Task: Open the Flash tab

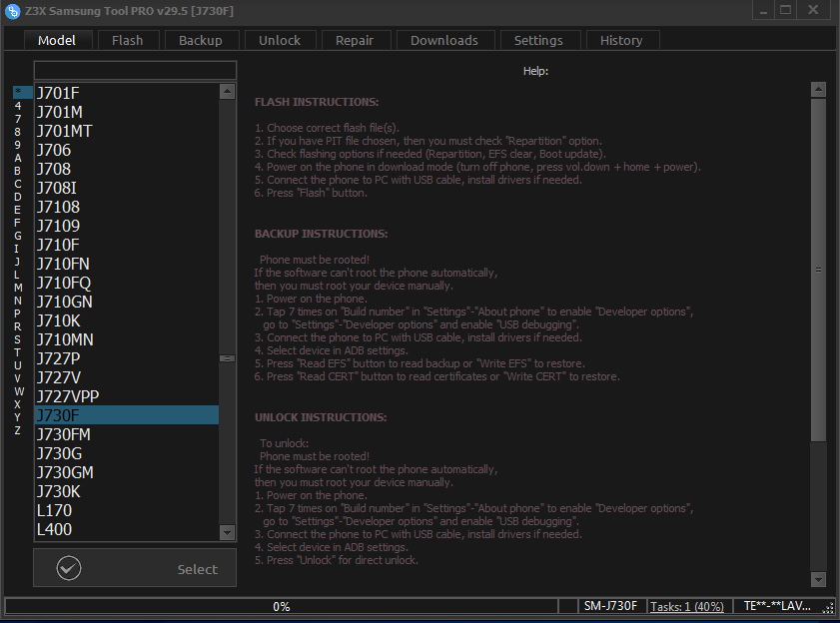Action: point(128,40)
